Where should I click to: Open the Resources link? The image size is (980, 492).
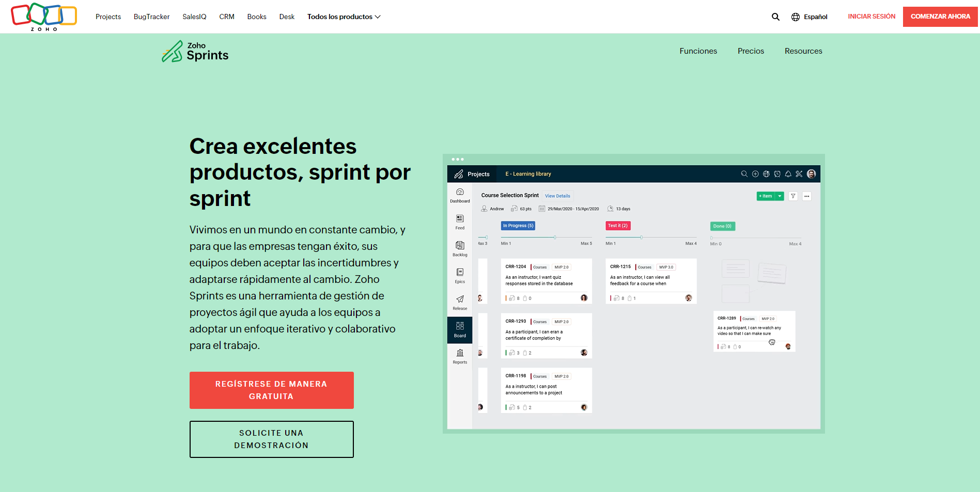pyautogui.click(x=803, y=51)
